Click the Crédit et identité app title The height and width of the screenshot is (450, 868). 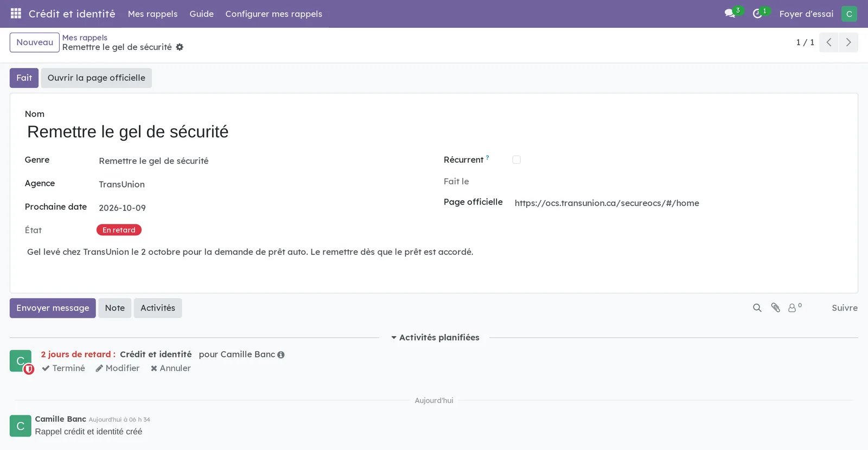coord(72,14)
